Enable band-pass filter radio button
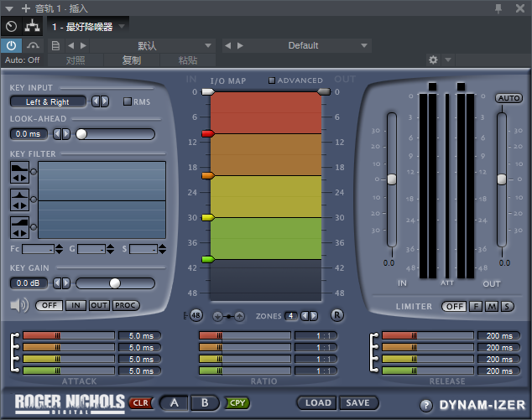The width and height of the screenshot is (532, 420). click(x=34, y=200)
